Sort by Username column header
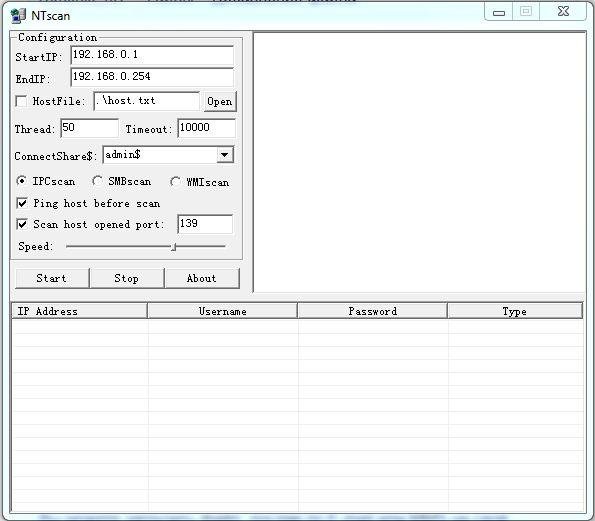 [x=222, y=311]
